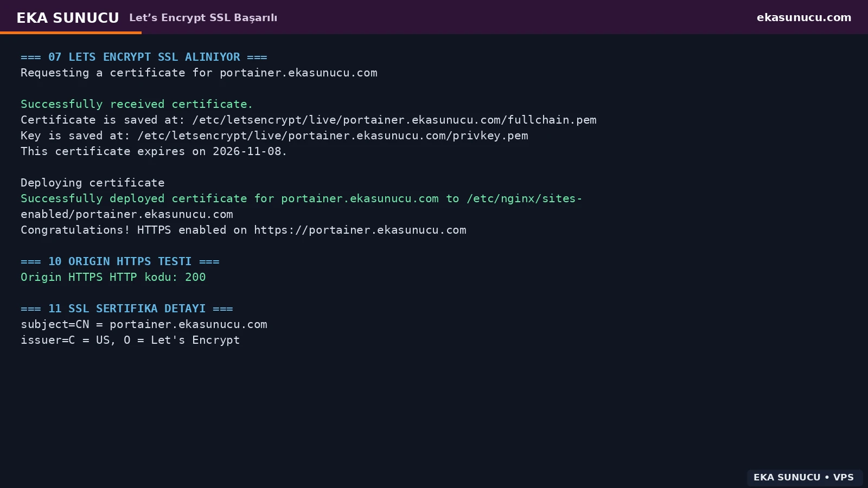
Task: Select the certificate expiry date 2026-11-08 line
Action: point(154,151)
